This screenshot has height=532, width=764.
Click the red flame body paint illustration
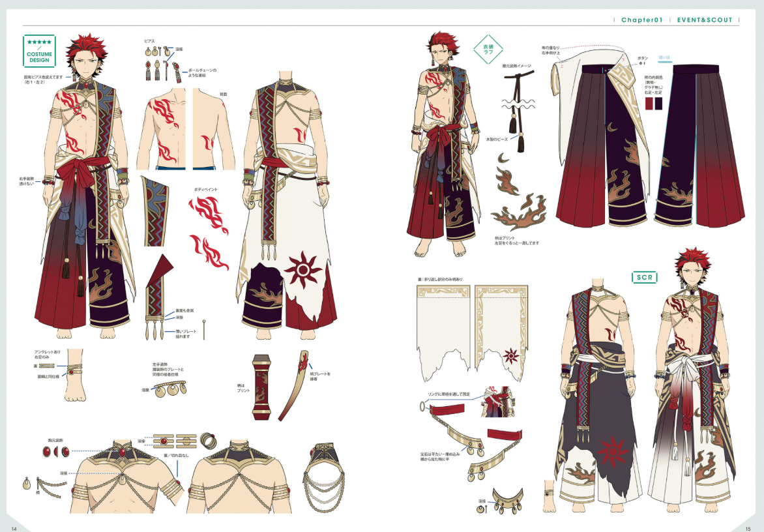(x=209, y=232)
